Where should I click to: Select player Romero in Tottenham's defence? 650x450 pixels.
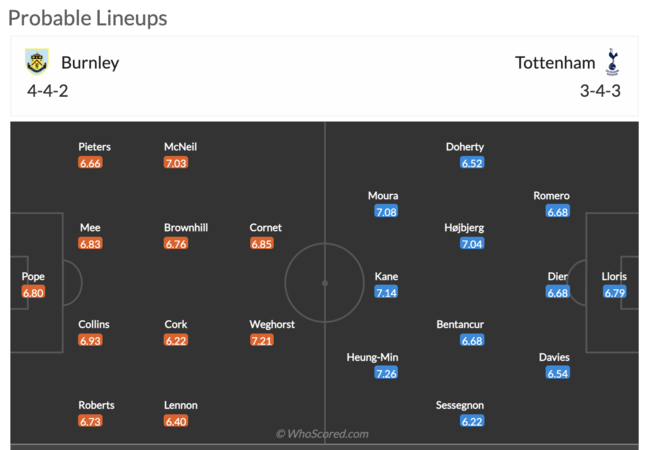(x=551, y=196)
